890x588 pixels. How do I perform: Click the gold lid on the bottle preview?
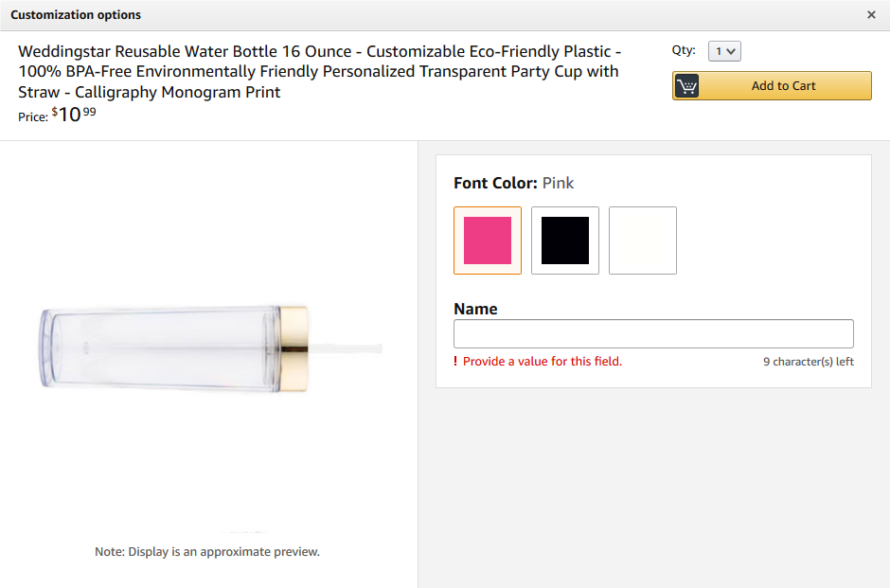[x=294, y=347]
